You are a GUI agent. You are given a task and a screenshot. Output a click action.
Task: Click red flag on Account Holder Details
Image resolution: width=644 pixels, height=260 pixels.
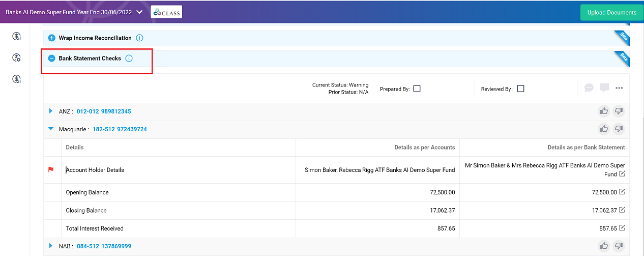51,170
